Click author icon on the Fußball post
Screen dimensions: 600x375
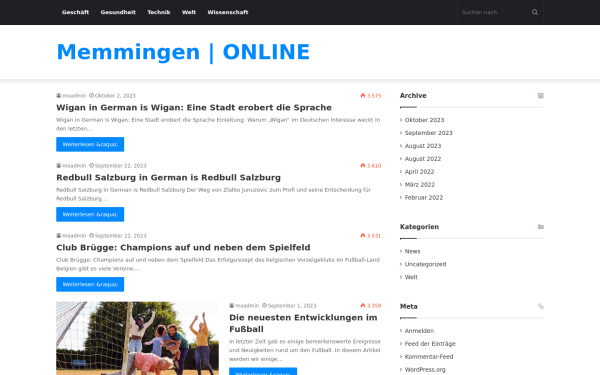tap(232, 306)
